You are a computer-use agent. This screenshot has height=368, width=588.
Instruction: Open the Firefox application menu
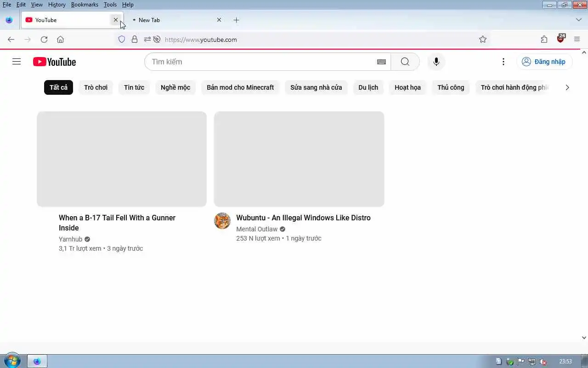[577, 40]
